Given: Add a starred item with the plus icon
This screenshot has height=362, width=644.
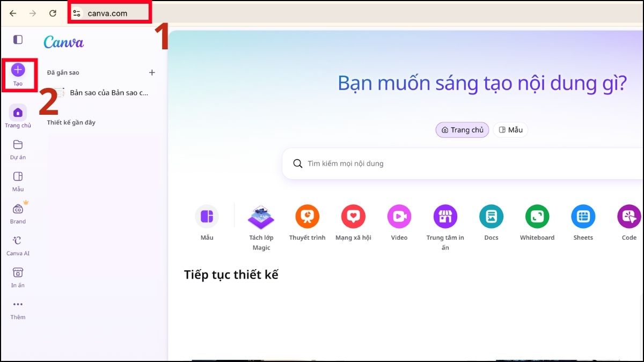Looking at the screenshot, I should (x=152, y=72).
